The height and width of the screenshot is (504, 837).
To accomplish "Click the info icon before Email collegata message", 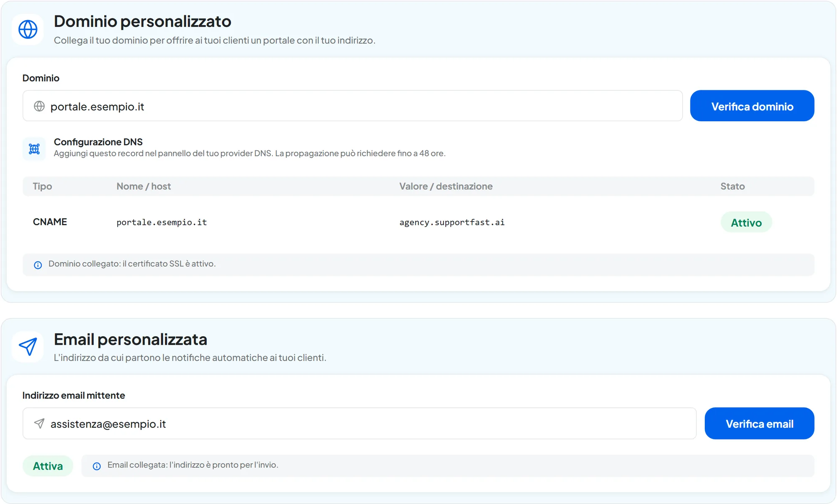I will 97,466.
